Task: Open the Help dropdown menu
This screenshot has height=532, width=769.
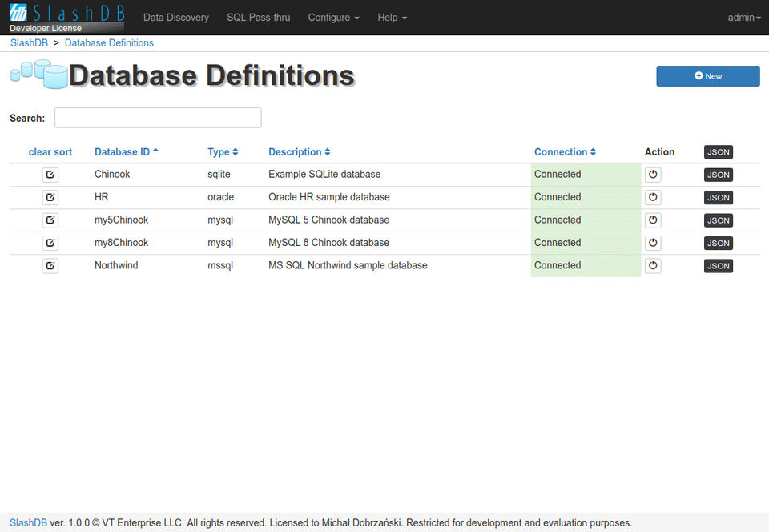Action: pyautogui.click(x=392, y=18)
